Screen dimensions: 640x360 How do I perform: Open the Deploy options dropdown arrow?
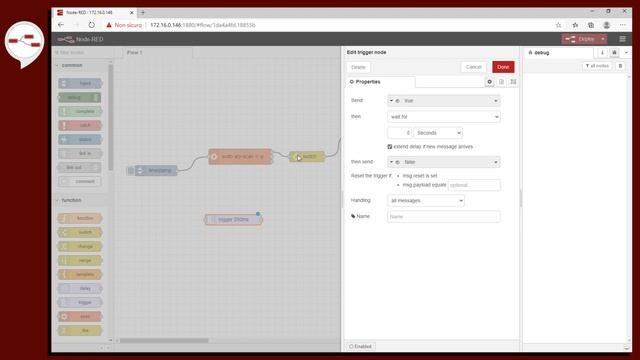coord(603,39)
